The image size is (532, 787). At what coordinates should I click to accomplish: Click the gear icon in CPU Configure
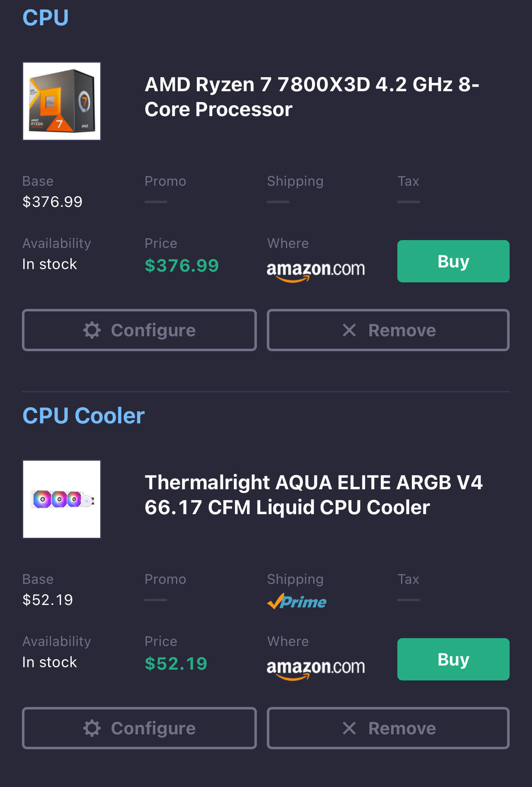(92, 330)
